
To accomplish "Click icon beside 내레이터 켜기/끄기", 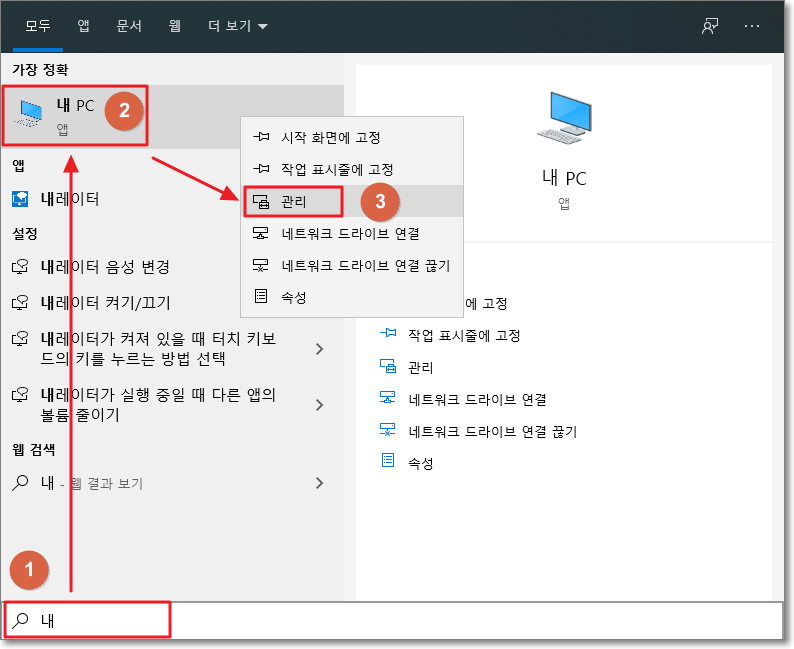I will click(x=20, y=303).
